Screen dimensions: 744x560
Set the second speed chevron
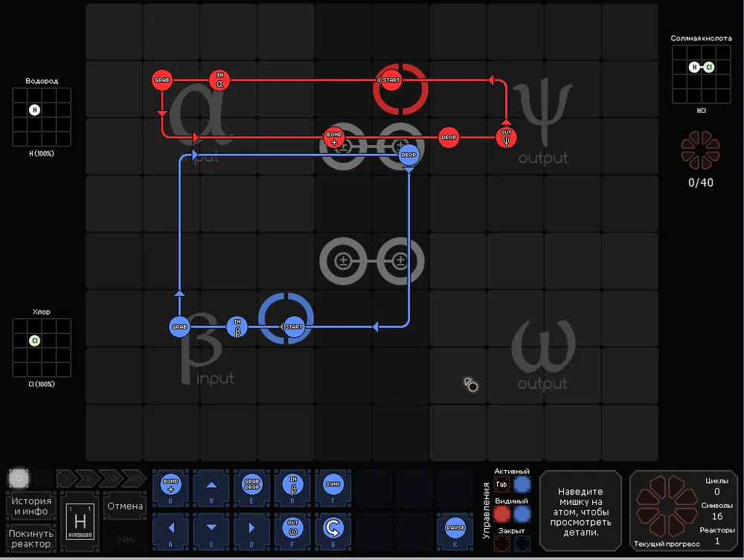(x=89, y=478)
